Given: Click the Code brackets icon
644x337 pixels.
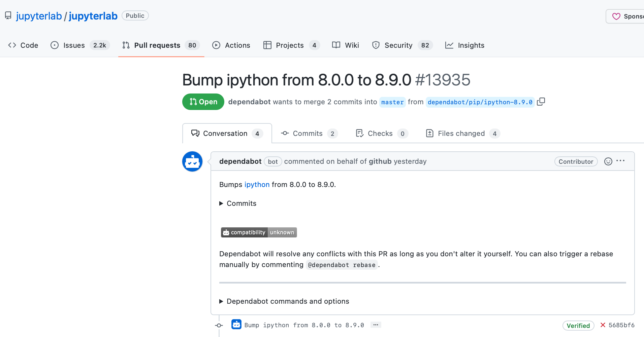Looking at the screenshot, I should (12, 45).
